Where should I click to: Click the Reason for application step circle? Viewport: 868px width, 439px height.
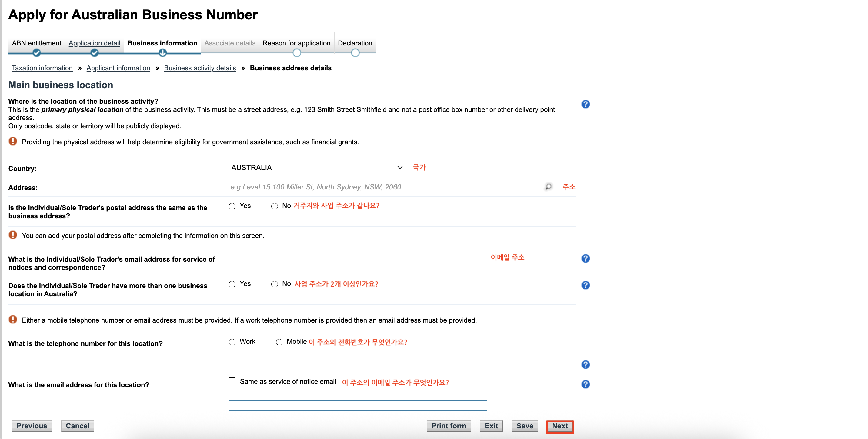(296, 53)
